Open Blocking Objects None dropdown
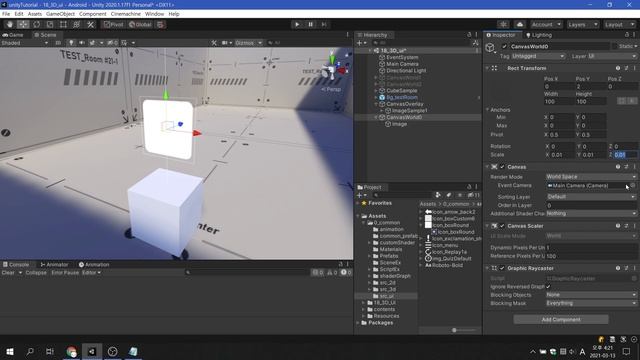 591,295
